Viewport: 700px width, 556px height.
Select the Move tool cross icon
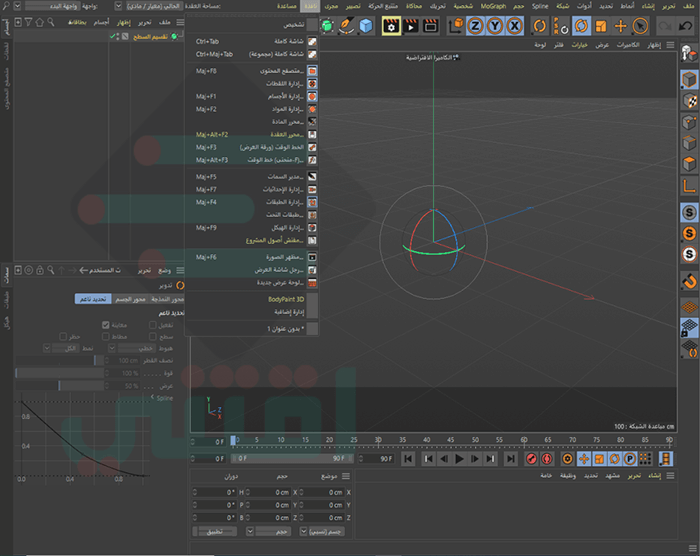pos(621,26)
